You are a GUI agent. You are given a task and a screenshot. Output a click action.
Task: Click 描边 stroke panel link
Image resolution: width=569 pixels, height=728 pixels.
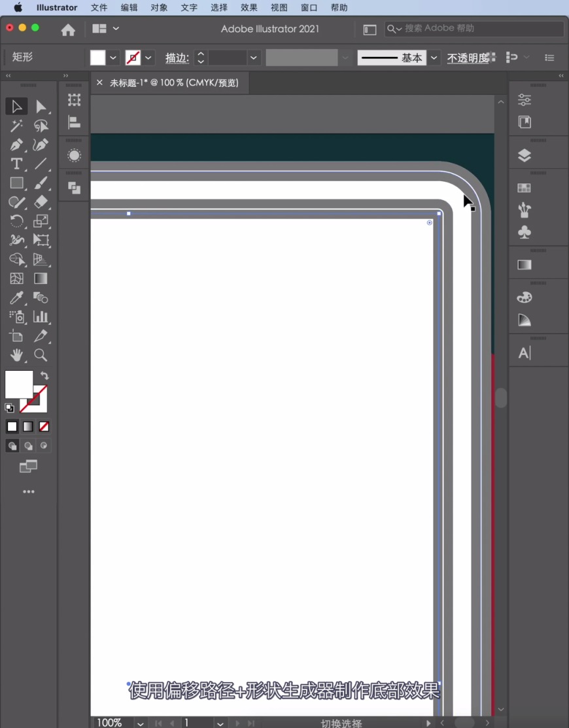point(177,58)
